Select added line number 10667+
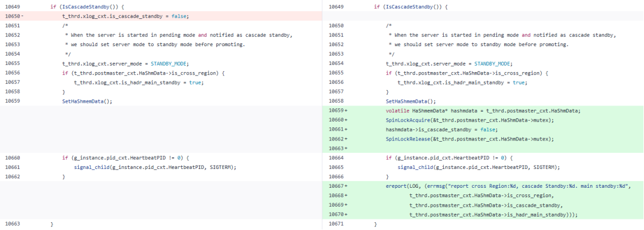Viewport: 644px width, 230px height. [x=338, y=186]
